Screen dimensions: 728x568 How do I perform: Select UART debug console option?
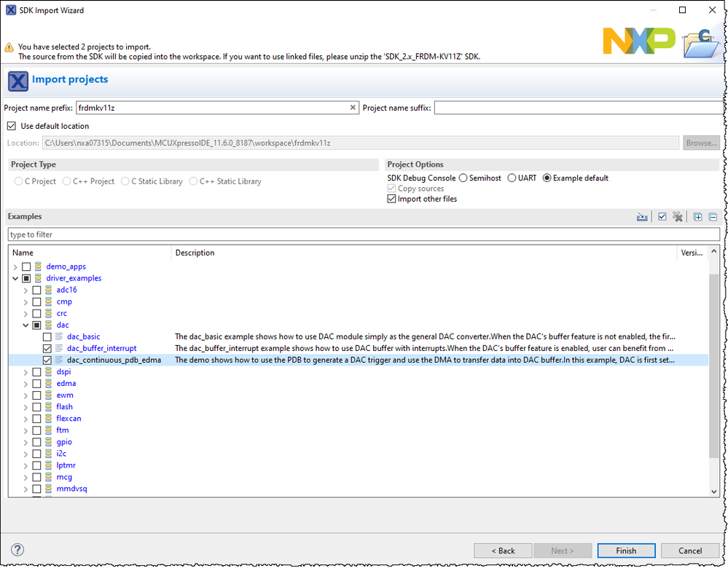(x=512, y=178)
